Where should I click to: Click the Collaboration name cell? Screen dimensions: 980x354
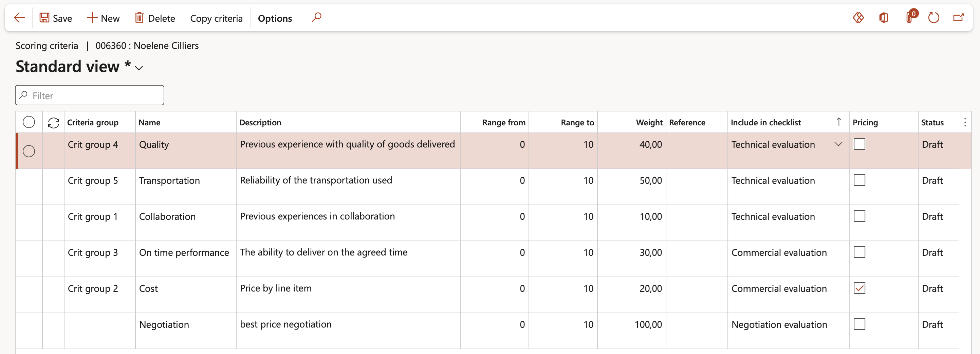[x=186, y=223]
